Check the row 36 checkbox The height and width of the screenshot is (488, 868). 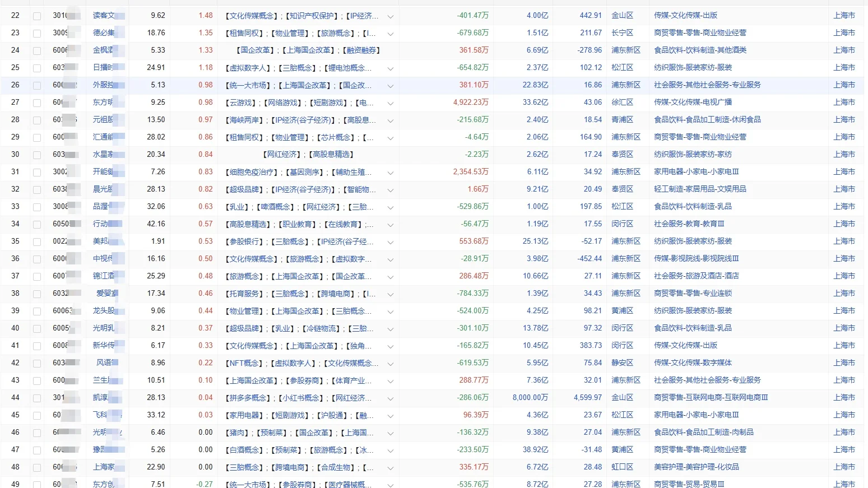coord(37,259)
